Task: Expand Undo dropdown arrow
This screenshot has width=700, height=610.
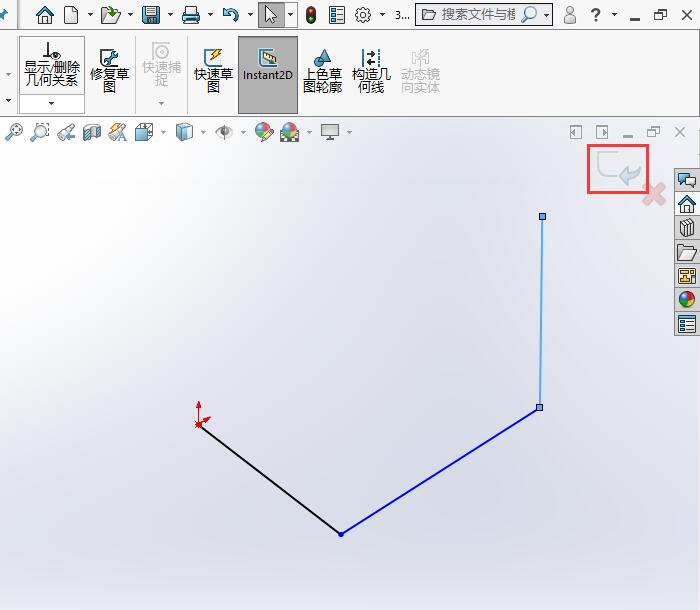Action: [250, 15]
